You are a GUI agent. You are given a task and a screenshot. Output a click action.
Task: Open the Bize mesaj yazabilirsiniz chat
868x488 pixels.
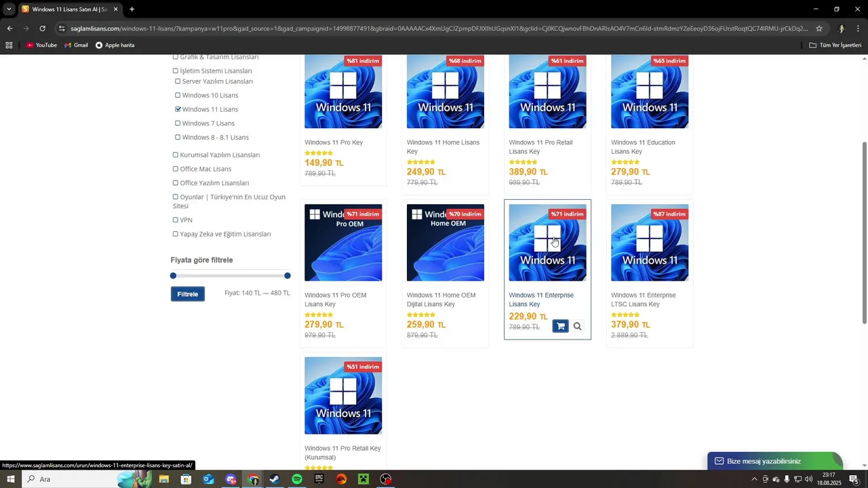[774, 462]
